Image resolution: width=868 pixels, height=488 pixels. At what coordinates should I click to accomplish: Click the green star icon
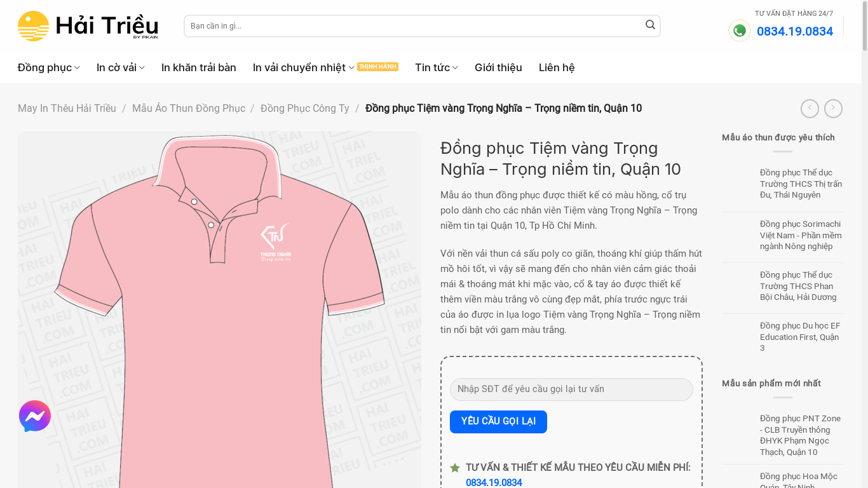pyautogui.click(x=455, y=468)
